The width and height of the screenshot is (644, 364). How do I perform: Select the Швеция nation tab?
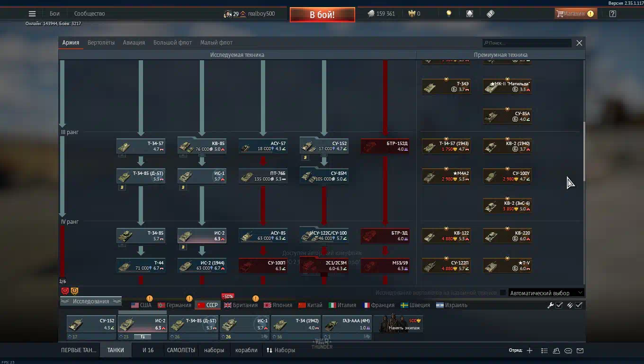tap(415, 305)
